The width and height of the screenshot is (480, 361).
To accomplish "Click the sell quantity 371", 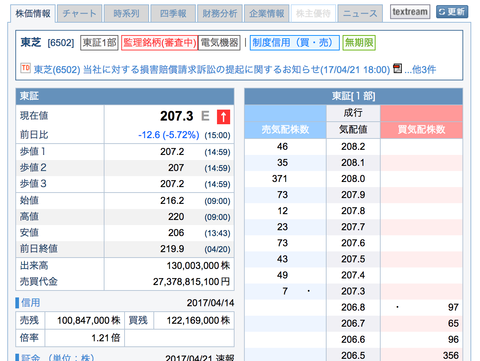I will tap(279, 179).
